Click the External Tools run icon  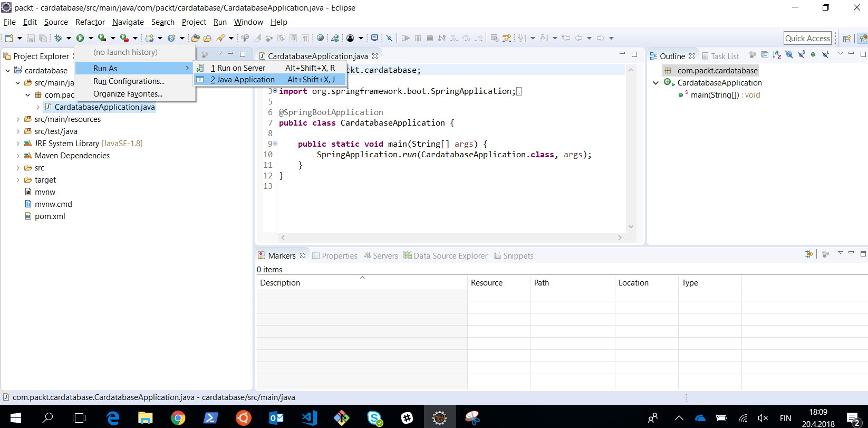click(x=124, y=38)
